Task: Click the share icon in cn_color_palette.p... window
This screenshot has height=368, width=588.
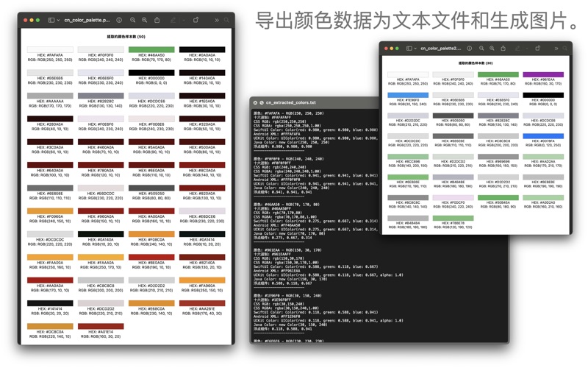Action: 157,21
